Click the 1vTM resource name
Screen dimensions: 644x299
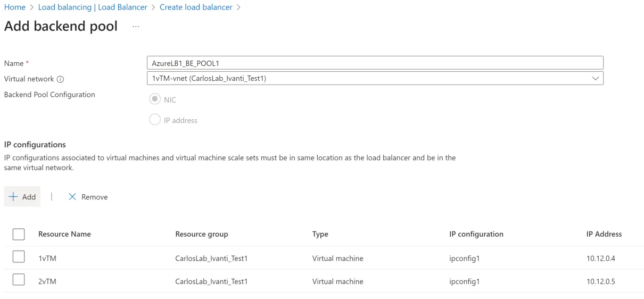click(x=47, y=259)
